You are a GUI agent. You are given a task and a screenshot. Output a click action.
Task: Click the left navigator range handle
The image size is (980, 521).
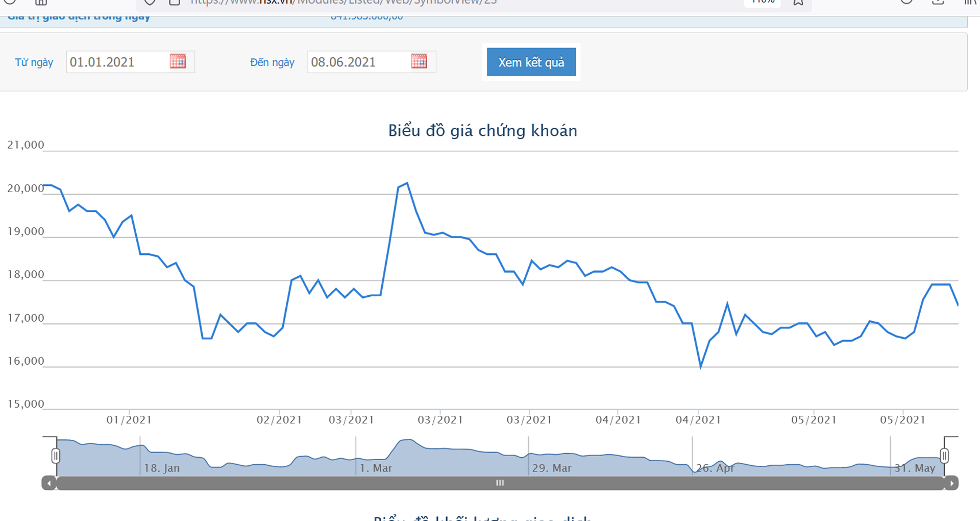tap(56, 456)
